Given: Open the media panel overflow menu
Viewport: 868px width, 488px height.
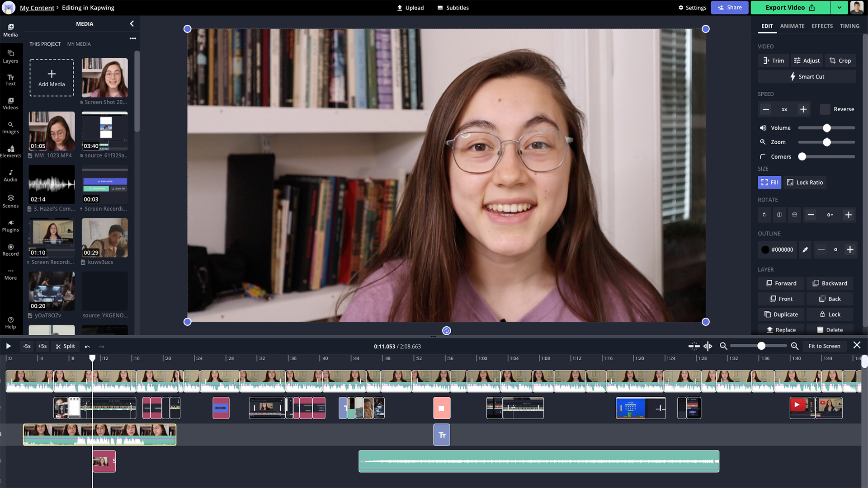Looking at the screenshot, I should pyautogui.click(x=132, y=38).
